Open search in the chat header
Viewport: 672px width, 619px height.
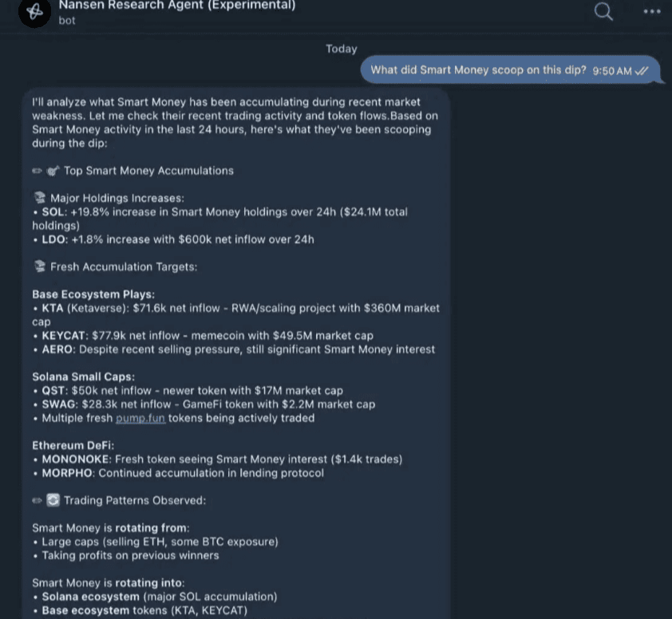pos(603,11)
